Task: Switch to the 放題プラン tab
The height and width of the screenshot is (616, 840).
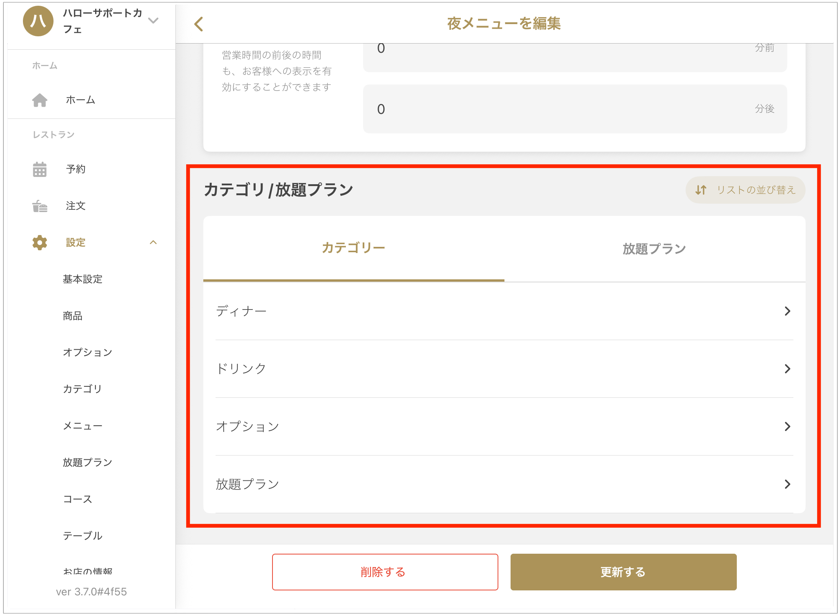Action: click(x=654, y=249)
